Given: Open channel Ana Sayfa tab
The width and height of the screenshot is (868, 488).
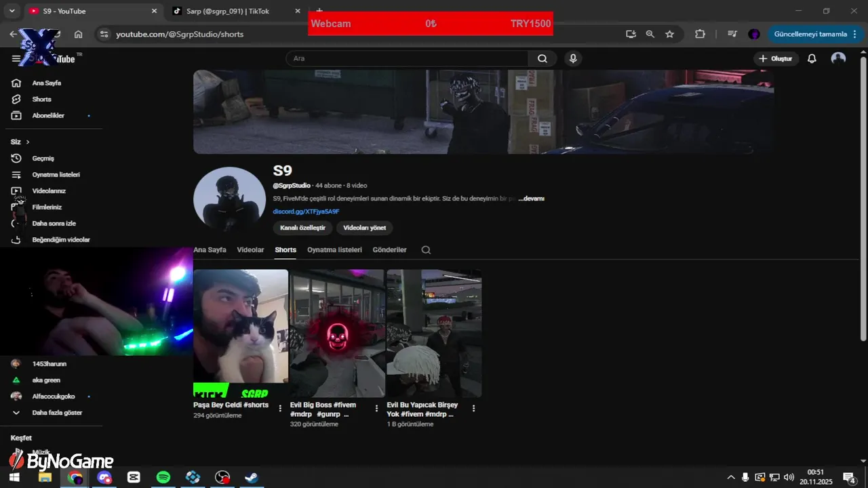Looking at the screenshot, I should pyautogui.click(x=210, y=249).
